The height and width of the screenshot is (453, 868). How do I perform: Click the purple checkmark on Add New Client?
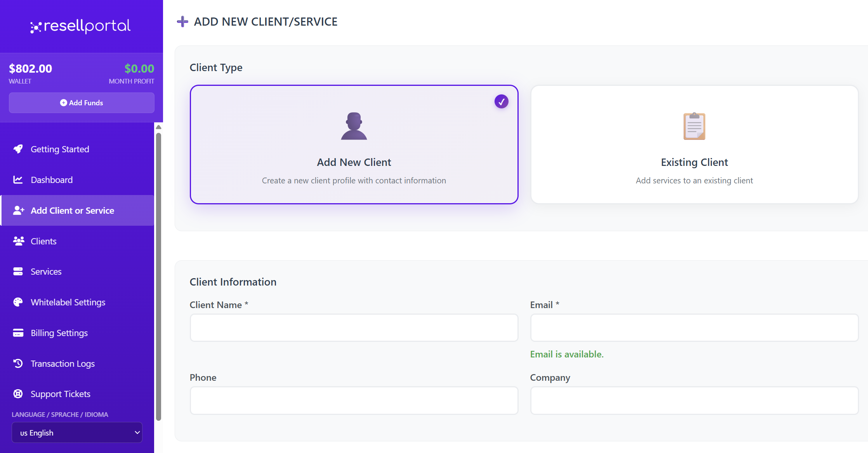coord(501,102)
